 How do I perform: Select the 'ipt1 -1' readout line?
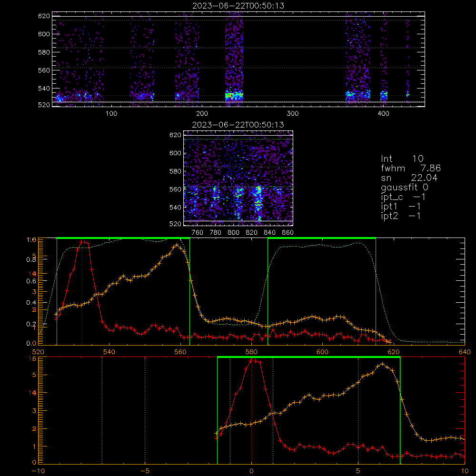click(401, 207)
